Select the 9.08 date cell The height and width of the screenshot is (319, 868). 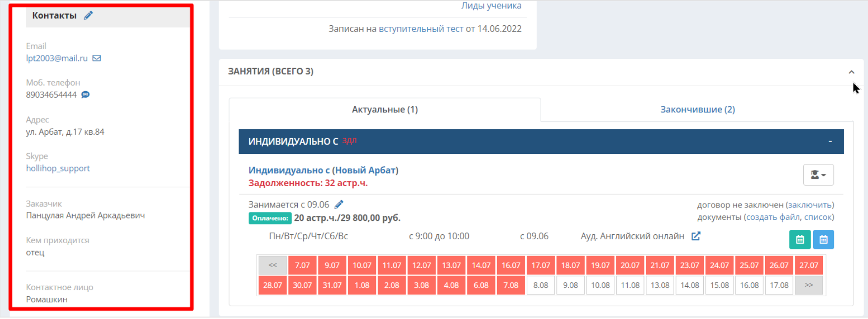click(570, 285)
